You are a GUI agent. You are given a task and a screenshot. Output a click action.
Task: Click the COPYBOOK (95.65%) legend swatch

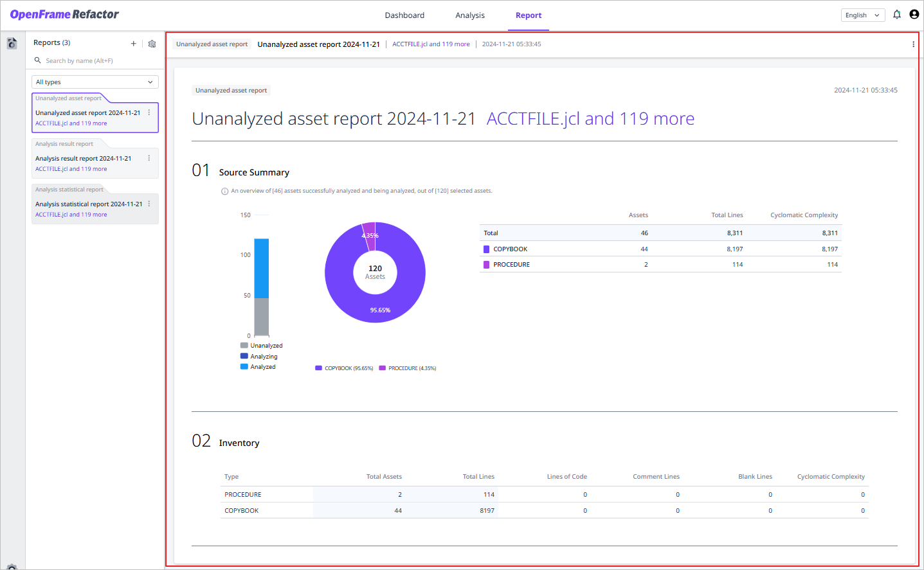click(x=318, y=368)
